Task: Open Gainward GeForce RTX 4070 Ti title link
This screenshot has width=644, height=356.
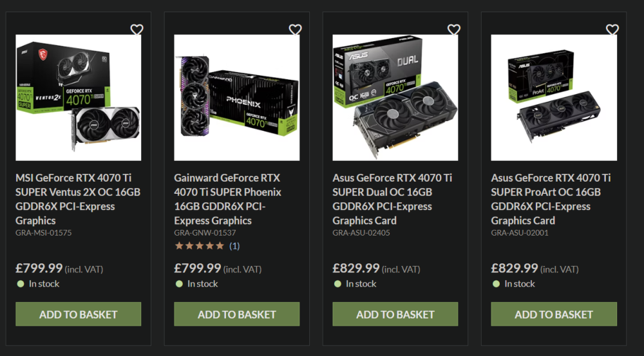Action: pyautogui.click(x=228, y=199)
